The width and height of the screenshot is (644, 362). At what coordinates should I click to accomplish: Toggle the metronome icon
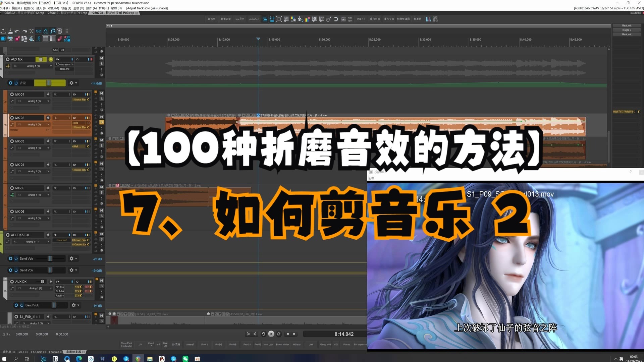(x=60, y=31)
